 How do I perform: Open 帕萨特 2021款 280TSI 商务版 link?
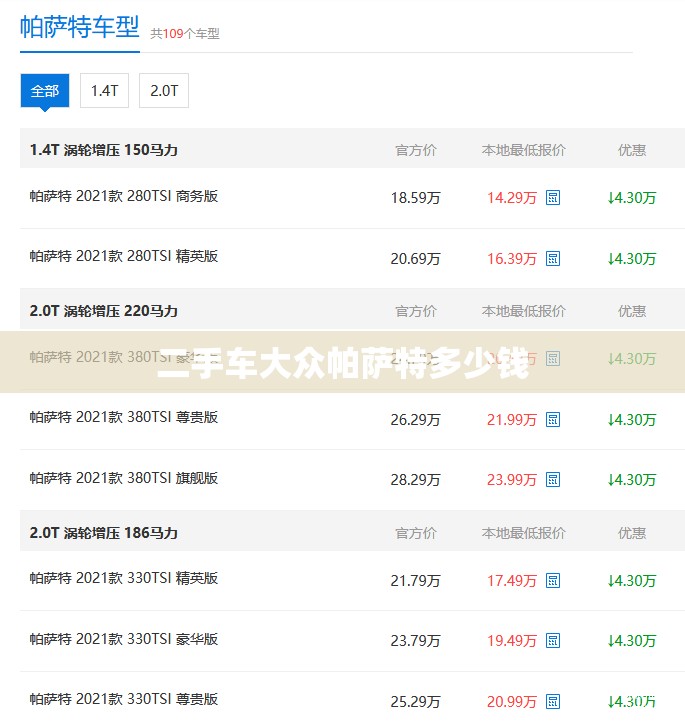124,196
